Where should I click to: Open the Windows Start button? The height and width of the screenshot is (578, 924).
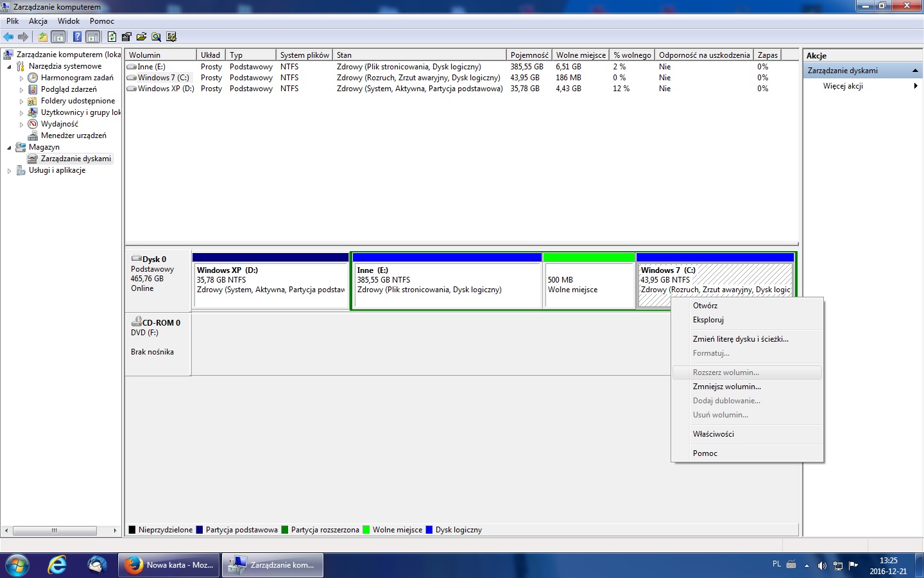pyautogui.click(x=17, y=565)
